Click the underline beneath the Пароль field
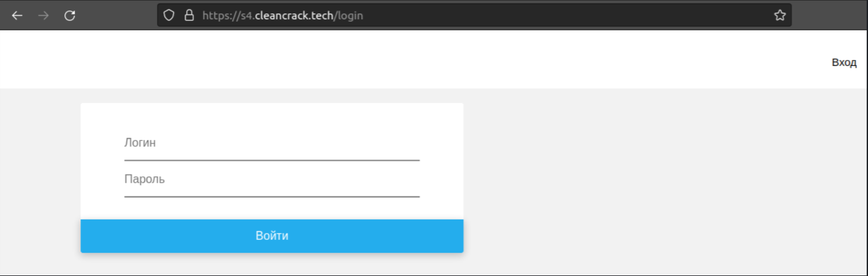868x276 pixels. point(272,197)
